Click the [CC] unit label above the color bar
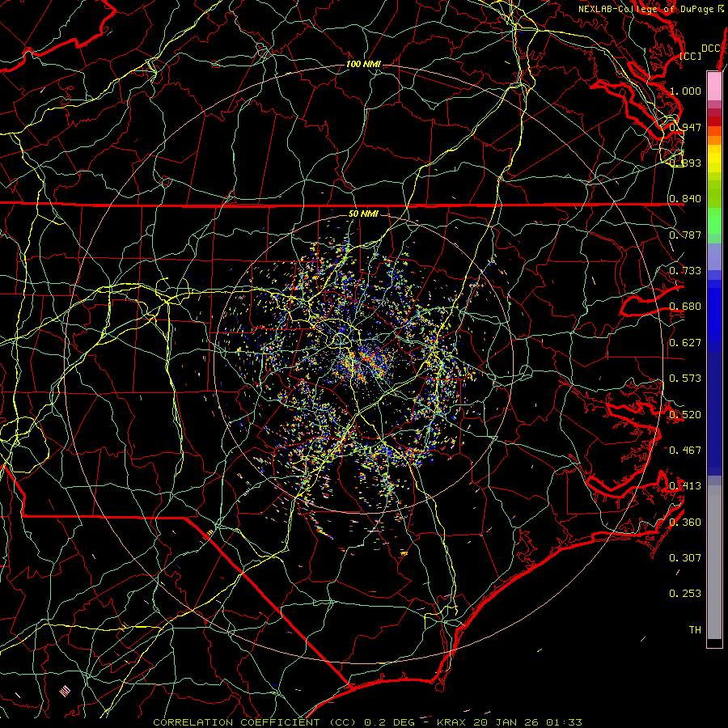Viewport: 728px width, 728px height. 691,56
